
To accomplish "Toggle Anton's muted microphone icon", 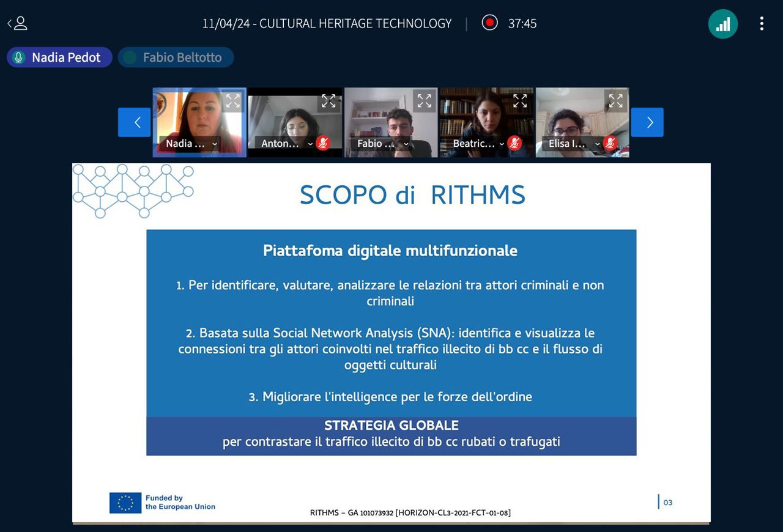I will (323, 144).
